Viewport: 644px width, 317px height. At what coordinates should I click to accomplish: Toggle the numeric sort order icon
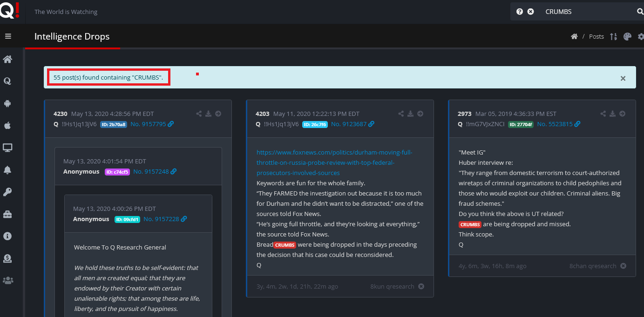pos(613,37)
